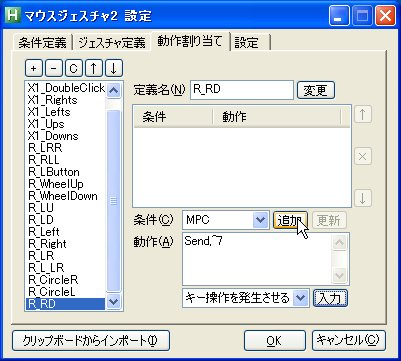Select R_LRR in the list
401x361 pixels.
point(66,148)
